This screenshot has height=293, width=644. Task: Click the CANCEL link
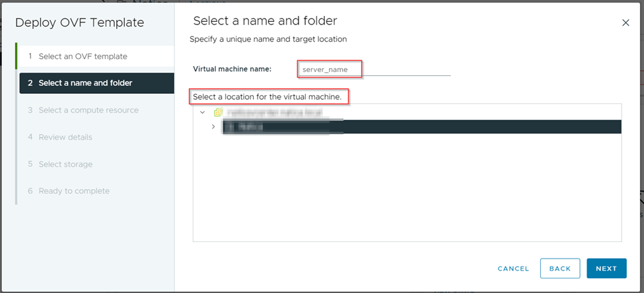pos(513,269)
